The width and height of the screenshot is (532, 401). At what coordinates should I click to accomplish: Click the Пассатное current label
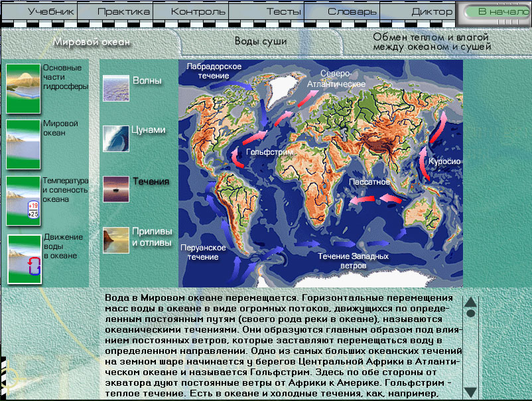tap(369, 182)
